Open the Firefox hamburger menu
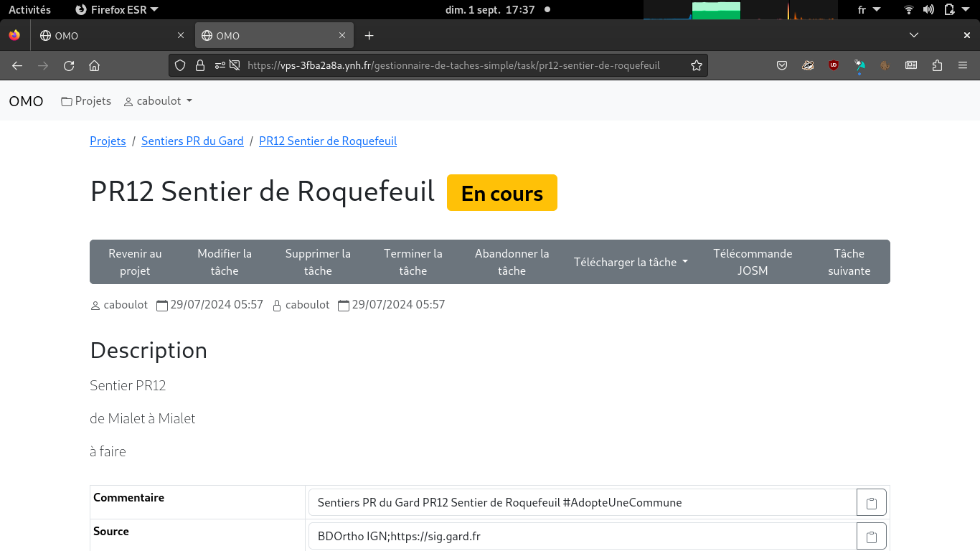 [x=963, y=65]
